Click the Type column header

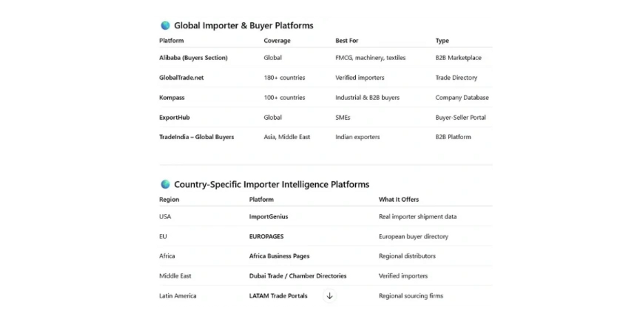[442, 40]
